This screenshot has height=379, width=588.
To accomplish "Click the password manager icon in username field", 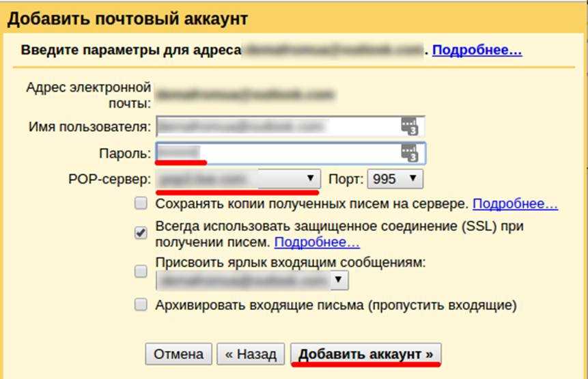I will (x=408, y=127).
